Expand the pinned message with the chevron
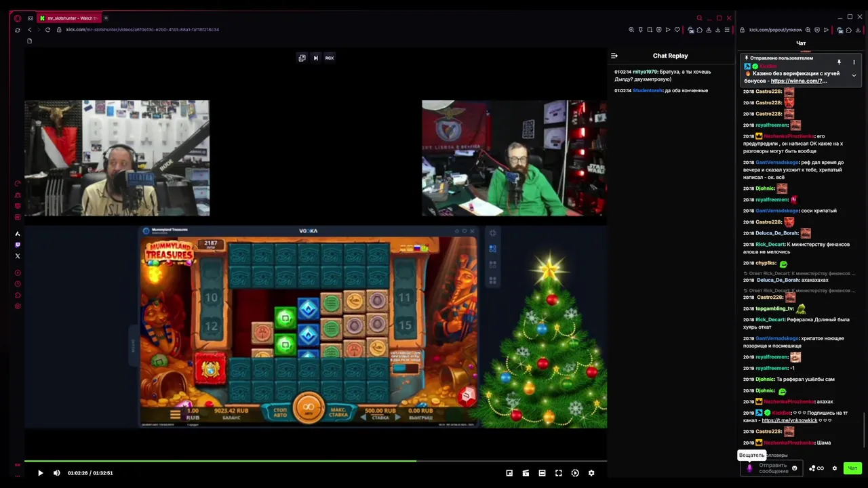Image resolution: width=868 pixels, height=488 pixels. [854, 75]
